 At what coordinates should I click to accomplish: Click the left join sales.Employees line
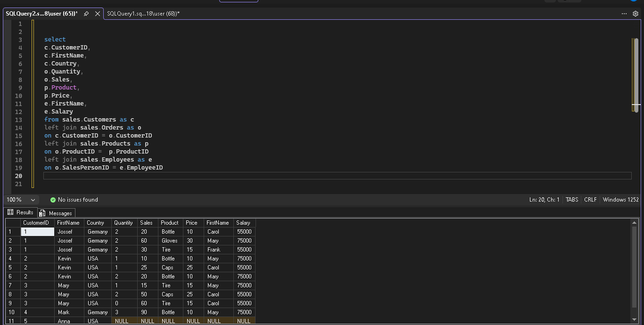pyautogui.click(x=98, y=160)
